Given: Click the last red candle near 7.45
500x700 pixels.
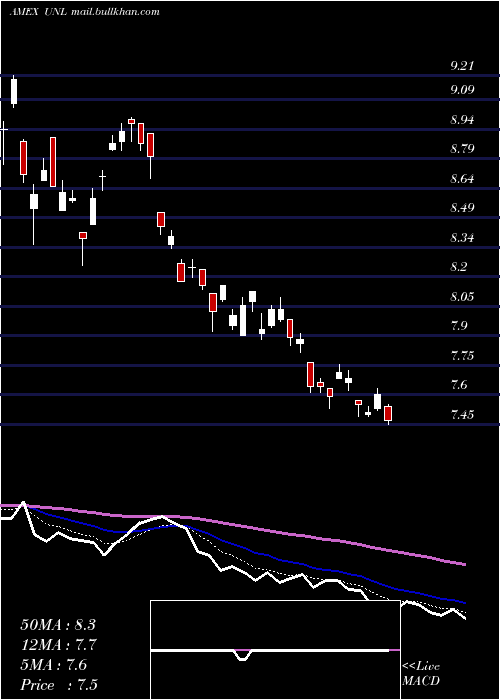Looking at the screenshot, I should pos(388,414).
